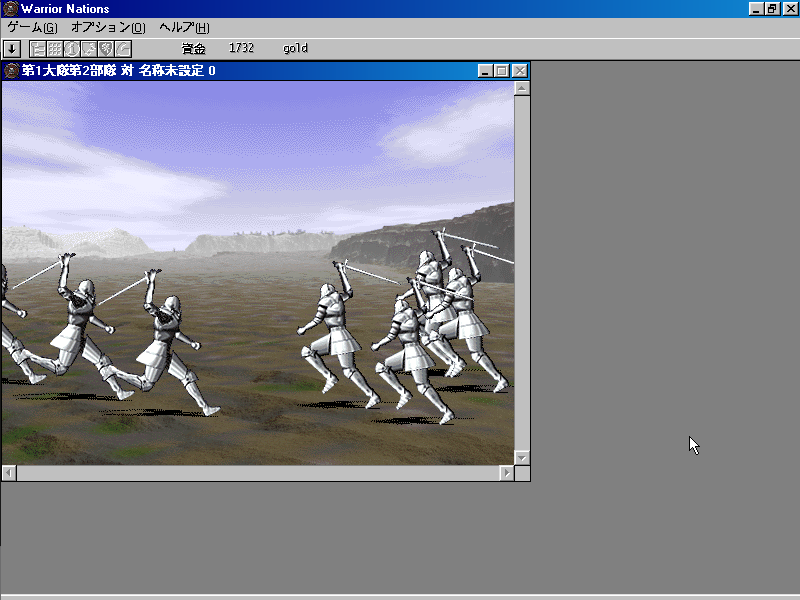Open the battle window's system menu icon
This screenshot has height=600, width=800.
[x=12, y=71]
